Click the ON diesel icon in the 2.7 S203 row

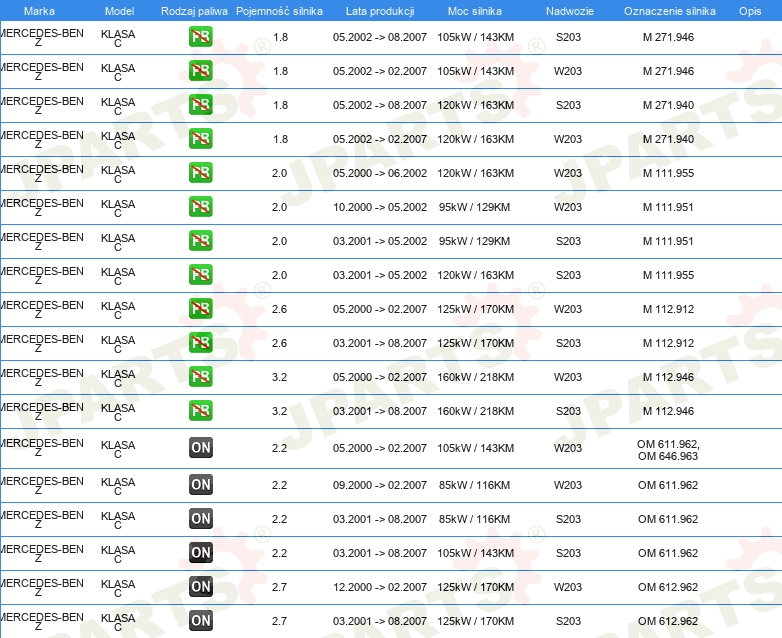tap(200, 620)
